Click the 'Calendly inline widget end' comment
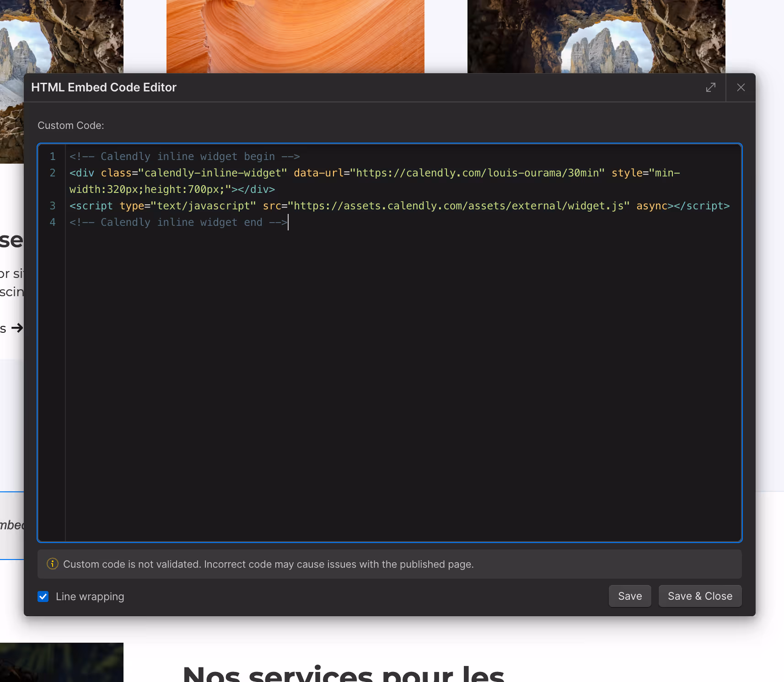 click(x=178, y=222)
